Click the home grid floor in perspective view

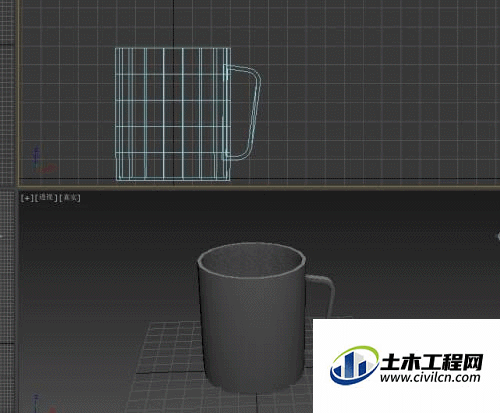[x=167, y=367]
